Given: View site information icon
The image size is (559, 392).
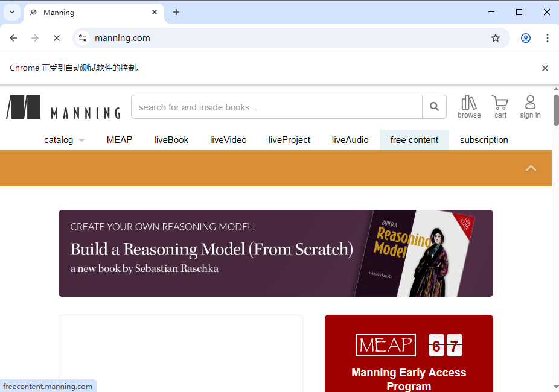Looking at the screenshot, I should click(83, 38).
